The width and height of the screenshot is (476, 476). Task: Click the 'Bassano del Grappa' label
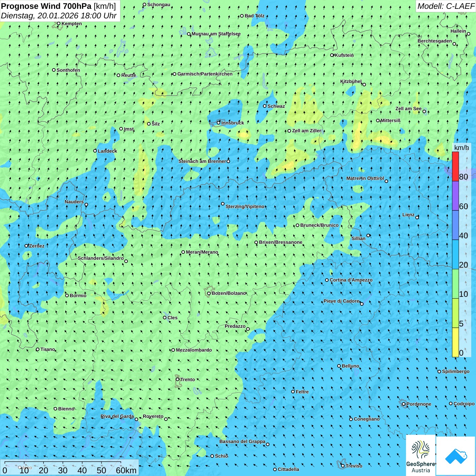point(242,441)
